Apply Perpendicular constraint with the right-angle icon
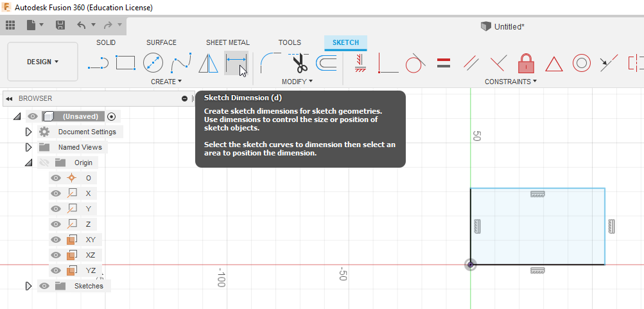This screenshot has height=309, width=644. click(x=388, y=63)
